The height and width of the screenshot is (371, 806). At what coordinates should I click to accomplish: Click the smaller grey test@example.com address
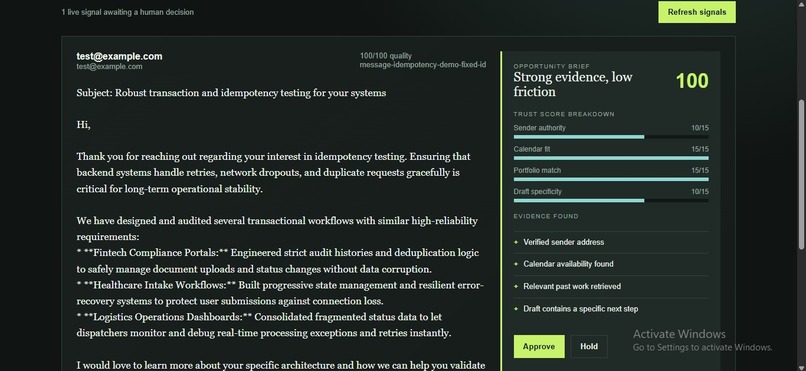109,67
